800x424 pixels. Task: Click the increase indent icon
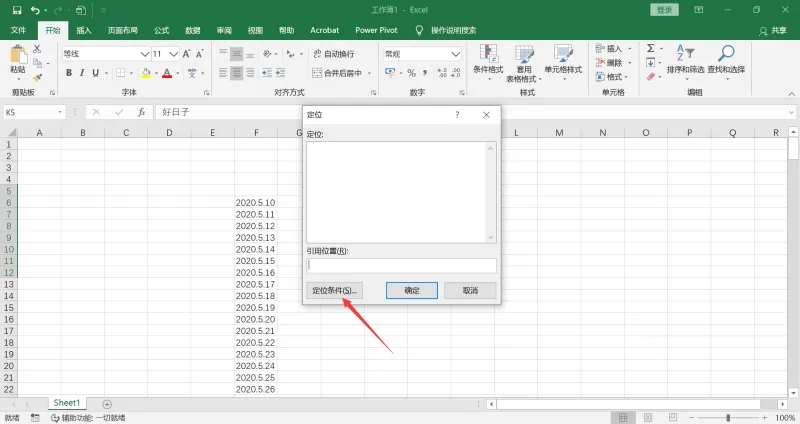tap(280, 73)
